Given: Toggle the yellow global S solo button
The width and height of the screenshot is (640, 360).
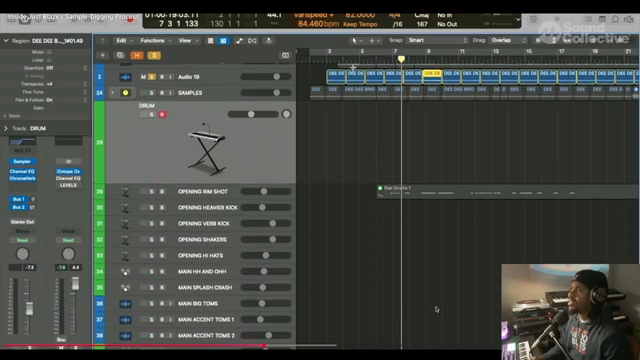Looking at the screenshot, I should tap(154, 56).
